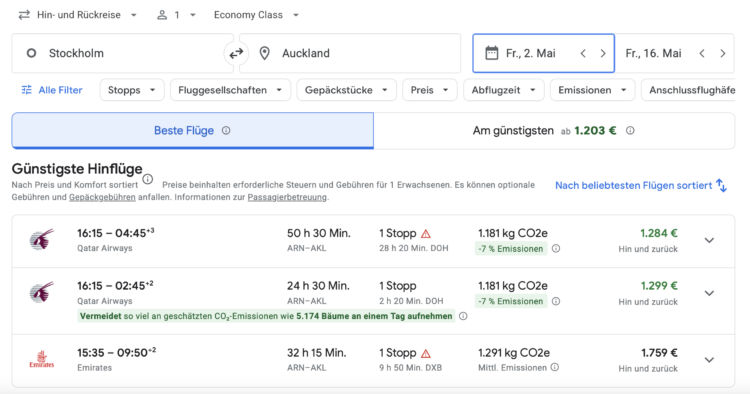Go to previous day for return date
This screenshot has width=750, height=394.
click(x=702, y=53)
